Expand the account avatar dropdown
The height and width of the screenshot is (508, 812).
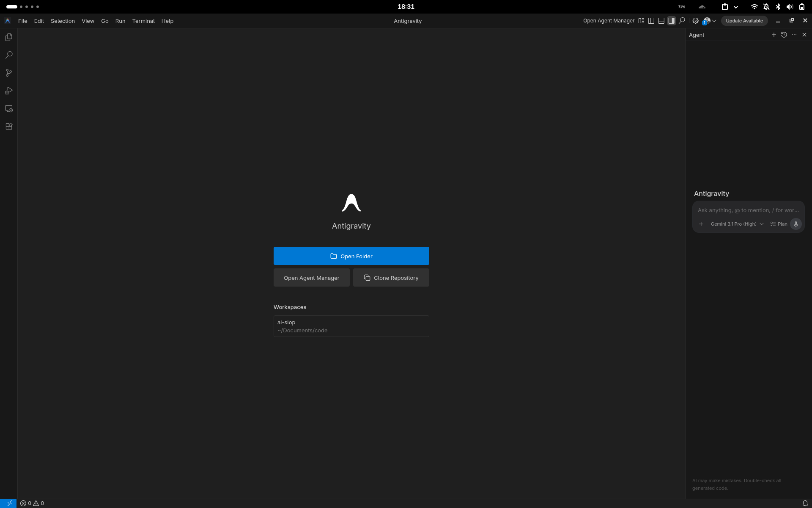pos(709,21)
